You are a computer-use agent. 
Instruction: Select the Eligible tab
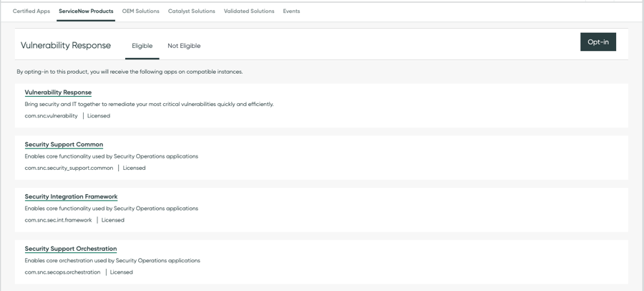point(142,46)
